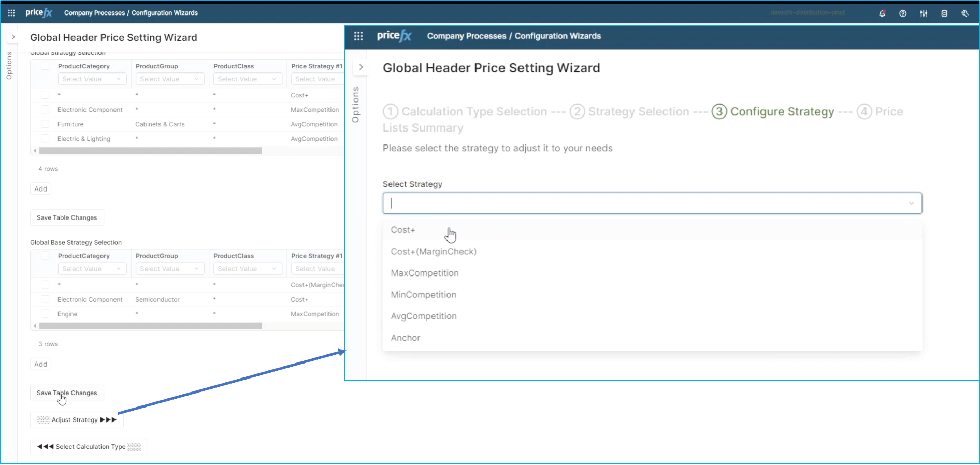
Task: Choose MinCompetition from strategy list
Action: pos(423,295)
